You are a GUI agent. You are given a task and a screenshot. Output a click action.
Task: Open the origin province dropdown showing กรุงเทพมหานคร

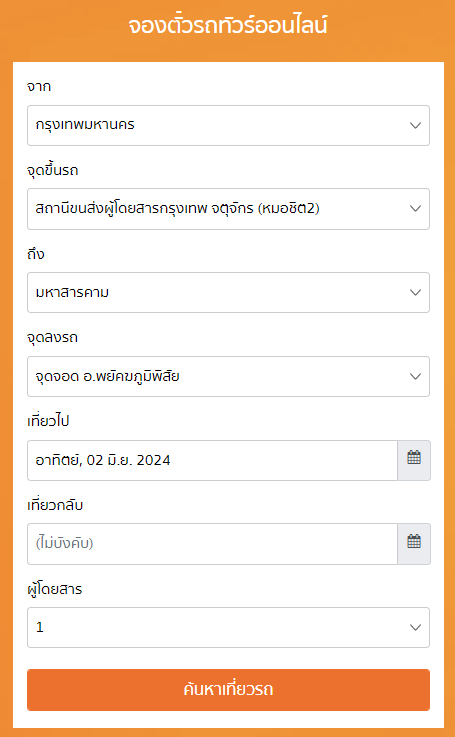[228, 125]
